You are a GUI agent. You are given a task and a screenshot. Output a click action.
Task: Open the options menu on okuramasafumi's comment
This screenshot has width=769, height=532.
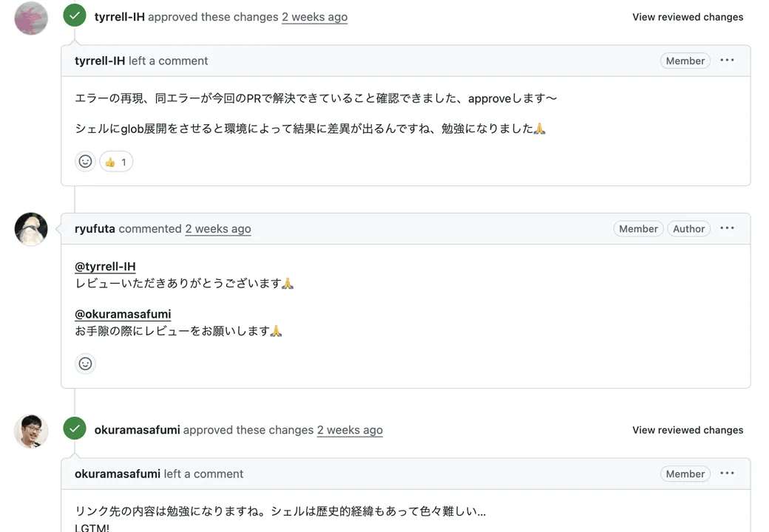(728, 473)
